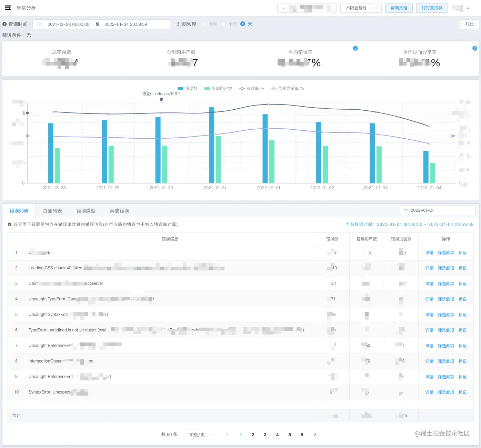The width and height of the screenshot is (481, 448).
Task: Go to page 2
Action: [x=253, y=435]
